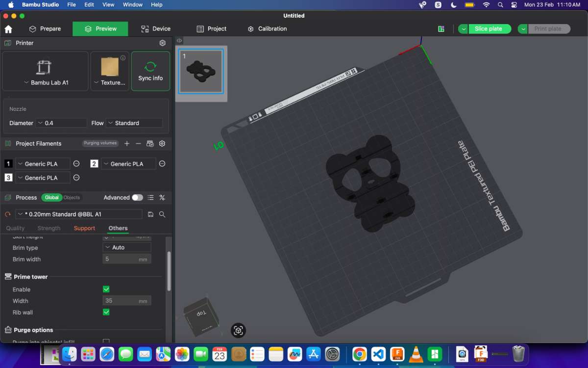Uncheck the Rib wall checkbox

[x=106, y=312]
